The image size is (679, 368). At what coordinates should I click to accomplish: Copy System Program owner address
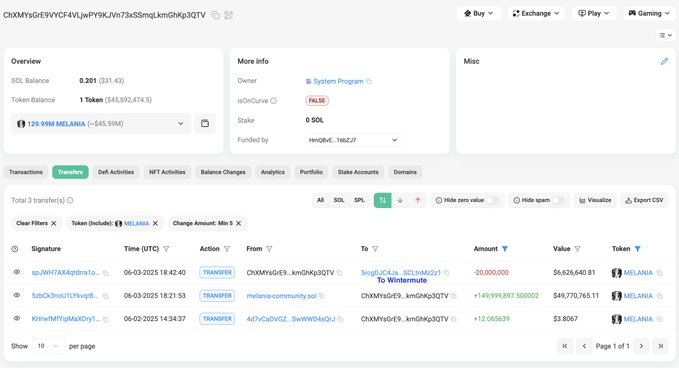[369, 81]
